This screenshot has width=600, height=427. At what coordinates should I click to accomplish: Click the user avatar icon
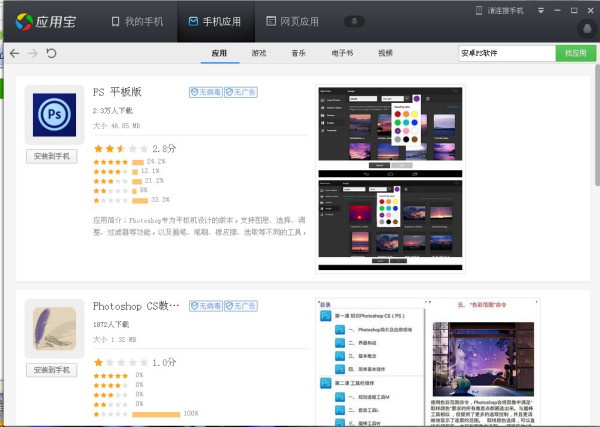click(587, 29)
